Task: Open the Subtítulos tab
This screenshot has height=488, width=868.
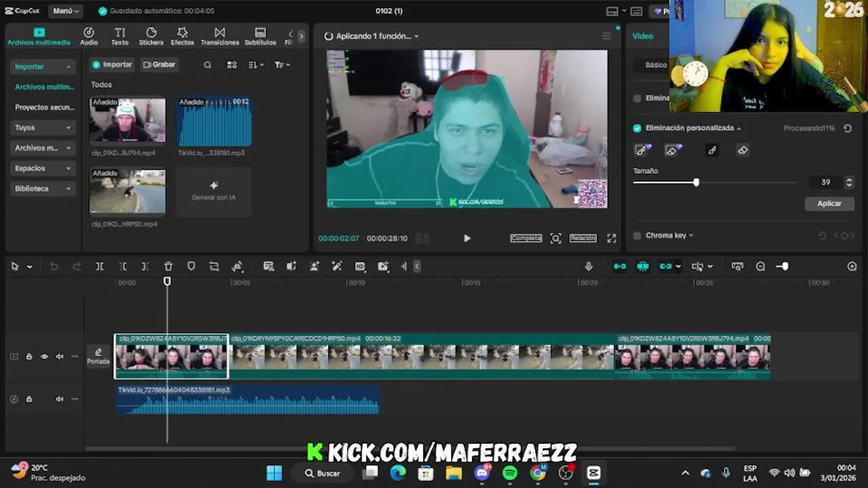Action: tap(260, 37)
